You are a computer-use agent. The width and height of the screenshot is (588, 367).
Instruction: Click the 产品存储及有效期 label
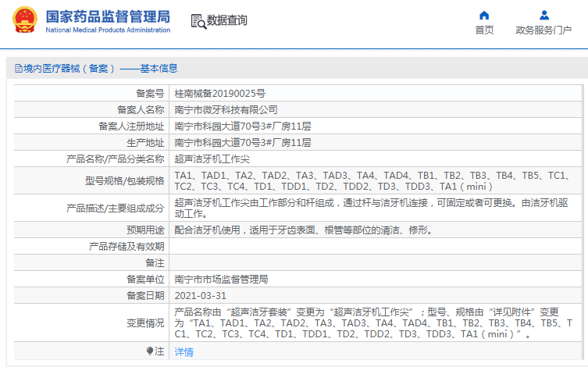coord(127,246)
